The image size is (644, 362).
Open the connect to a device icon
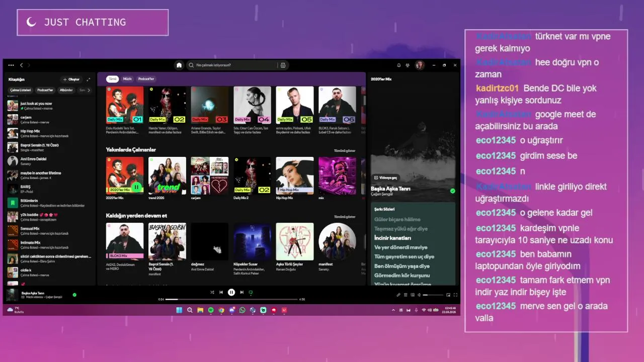tap(412, 295)
